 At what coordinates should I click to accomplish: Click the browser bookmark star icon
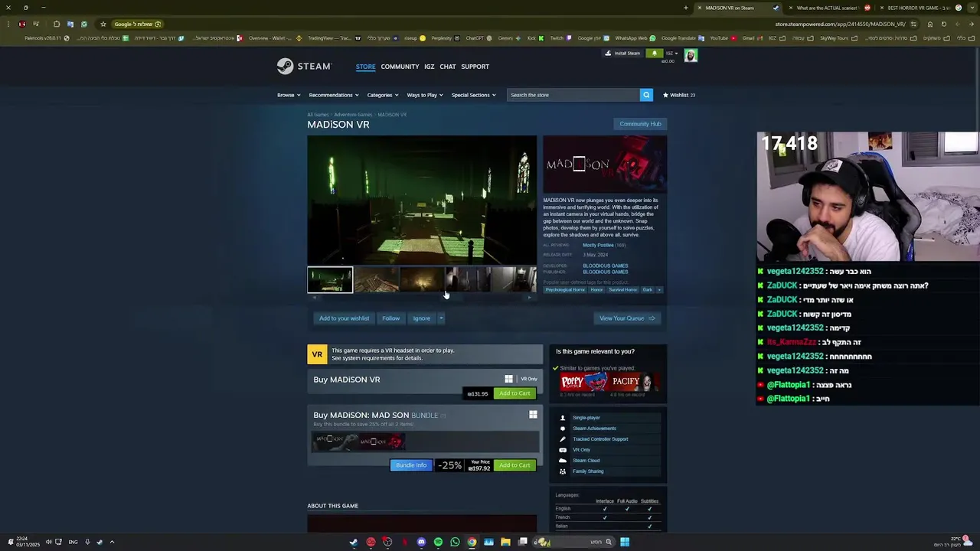[103, 24]
